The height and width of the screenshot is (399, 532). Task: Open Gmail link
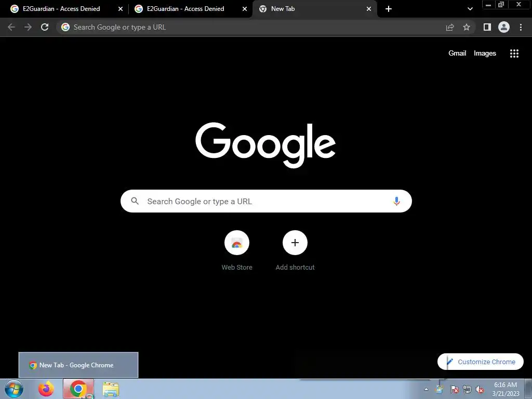point(457,54)
